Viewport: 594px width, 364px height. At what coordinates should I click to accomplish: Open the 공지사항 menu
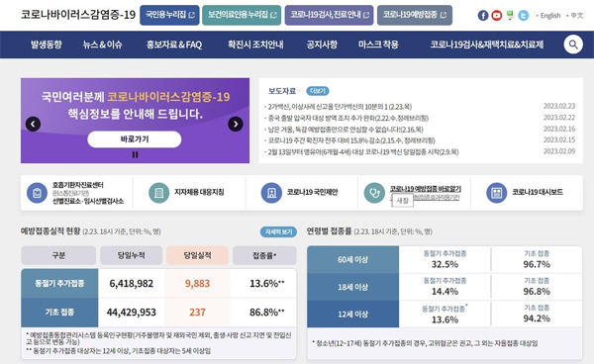(322, 45)
